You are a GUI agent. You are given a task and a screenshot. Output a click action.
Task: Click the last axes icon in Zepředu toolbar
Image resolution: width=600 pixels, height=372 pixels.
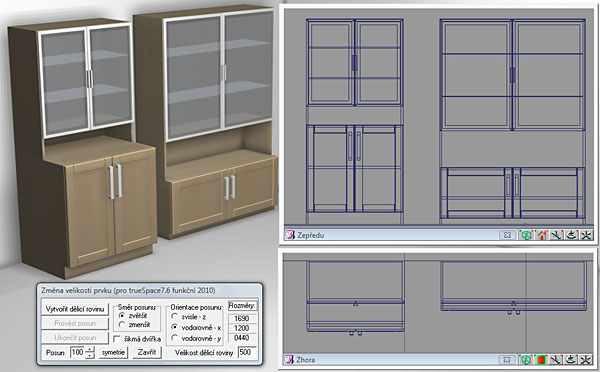click(x=585, y=235)
